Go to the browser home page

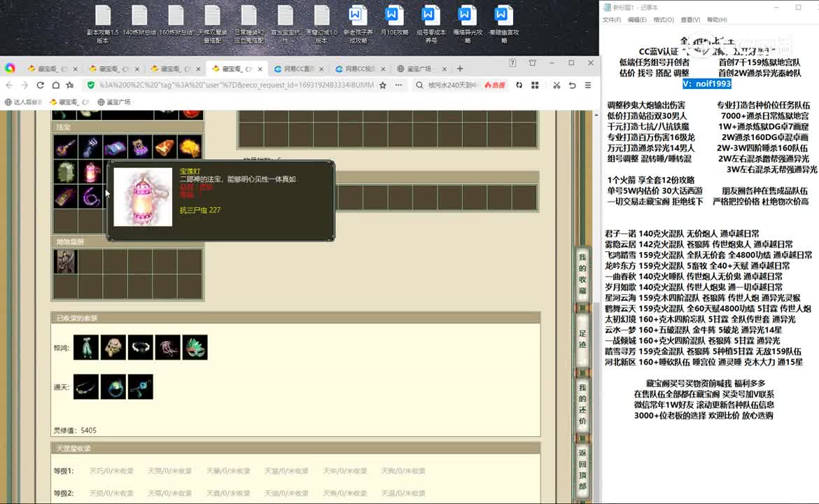click(55, 85)
